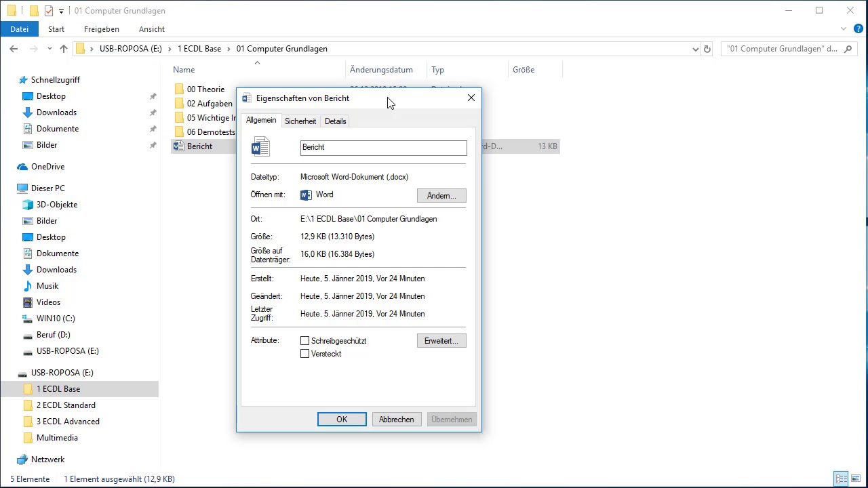Switch to the Ansicht ribbon tab
This screenshot has height=488, width=868.
152,29
